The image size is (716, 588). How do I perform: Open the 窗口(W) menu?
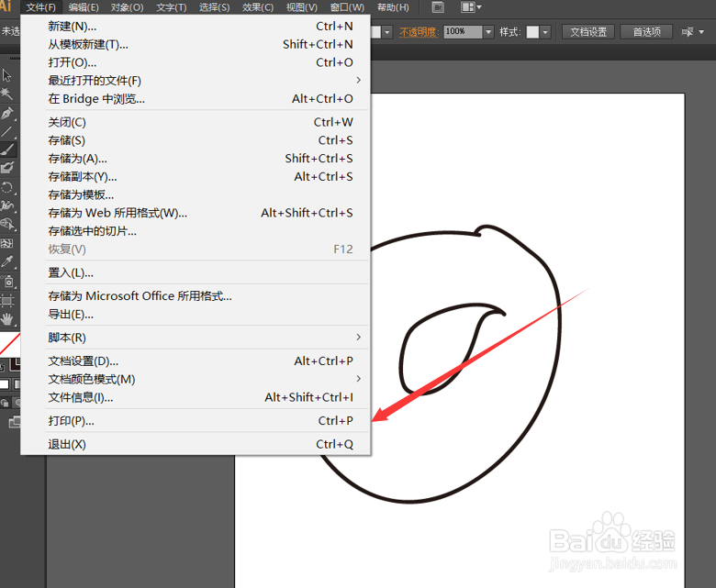[x=347, y=7]
